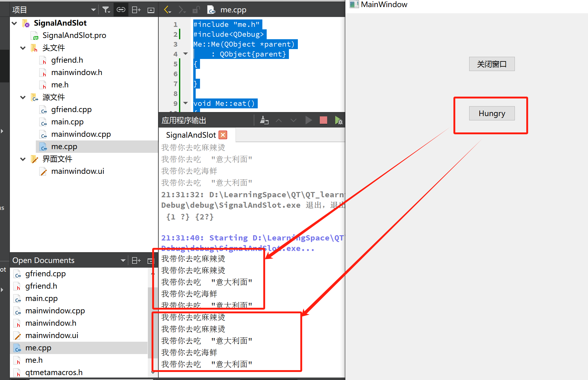588x380 pixels.
Task: Click the red stop button in output pane
Action: pos(323,120)
